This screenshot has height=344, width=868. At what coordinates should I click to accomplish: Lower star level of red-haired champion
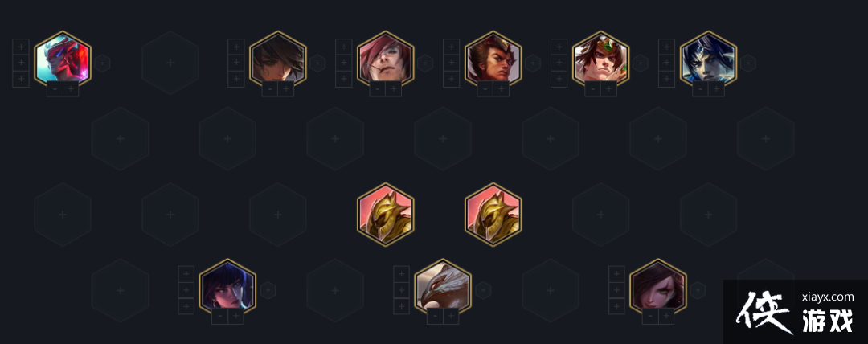[378, 88]
